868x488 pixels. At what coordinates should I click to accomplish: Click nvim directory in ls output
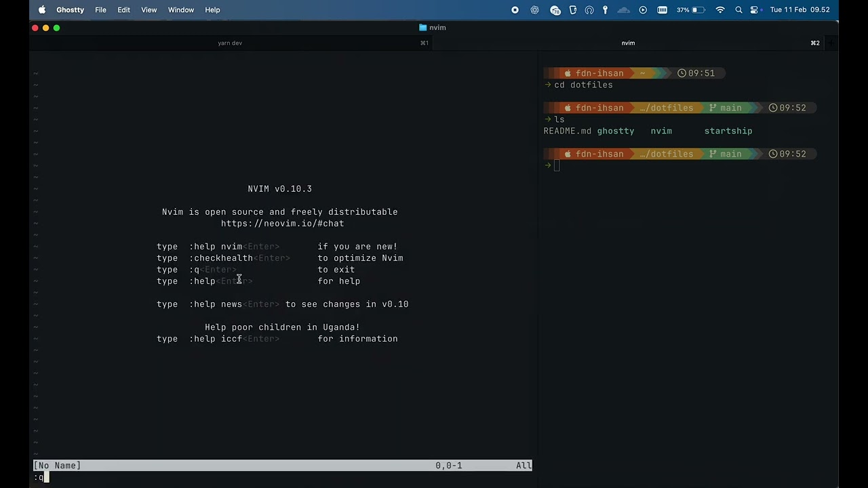coord(661,131)
